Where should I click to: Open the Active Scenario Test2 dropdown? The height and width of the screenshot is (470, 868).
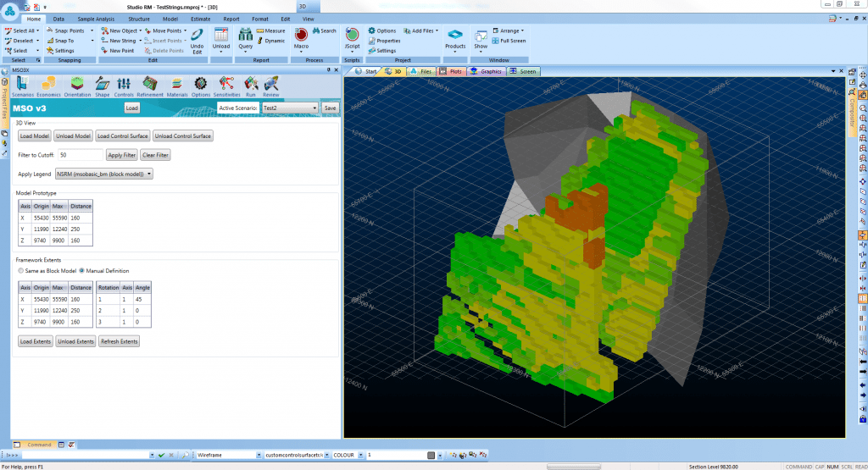290,108
